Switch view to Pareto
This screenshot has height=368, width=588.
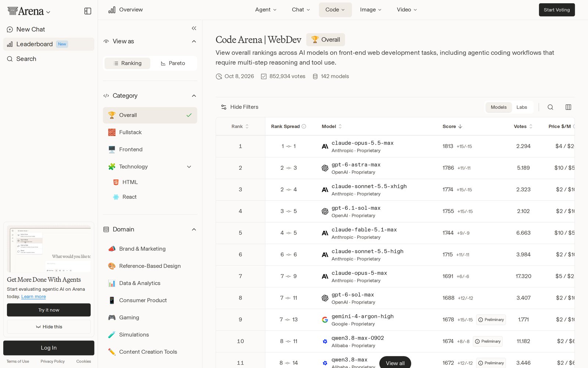coord(173,63)
